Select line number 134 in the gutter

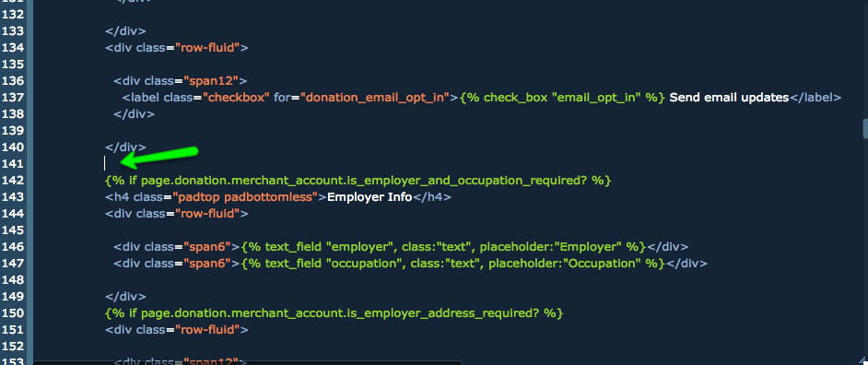pyautogui.click(x=13, y=48)
